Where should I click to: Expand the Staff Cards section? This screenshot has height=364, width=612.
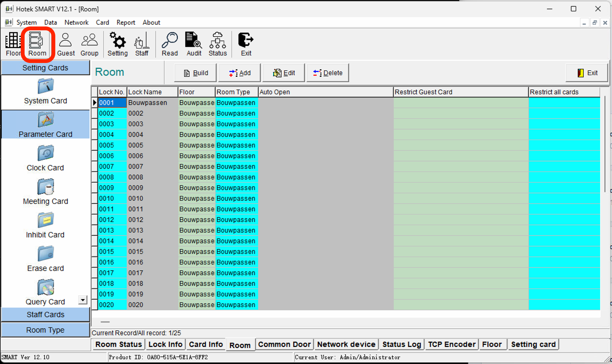45,314
